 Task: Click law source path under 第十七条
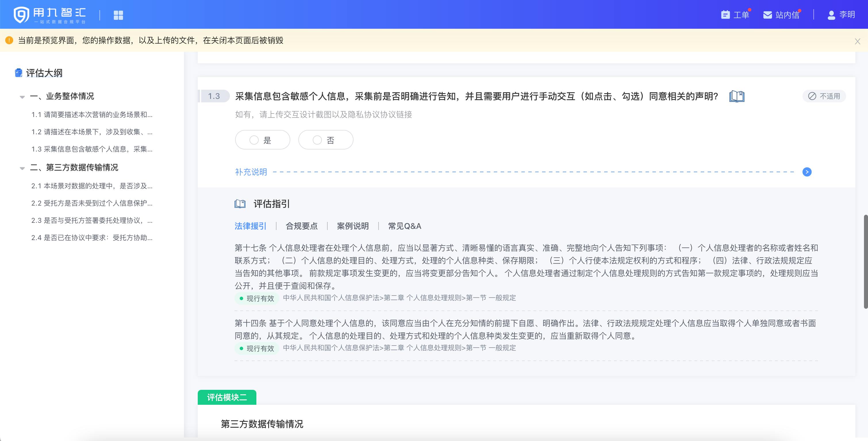coord(399,298)
